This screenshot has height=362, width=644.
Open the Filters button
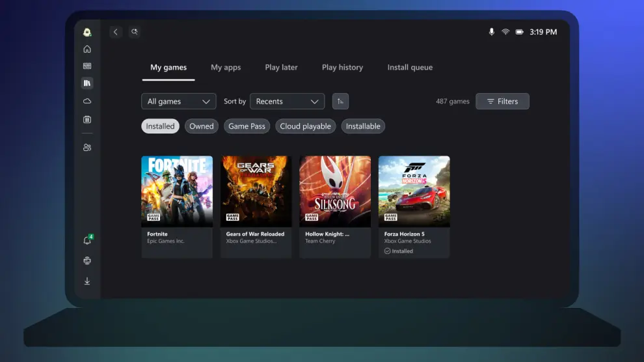[502, 102]
